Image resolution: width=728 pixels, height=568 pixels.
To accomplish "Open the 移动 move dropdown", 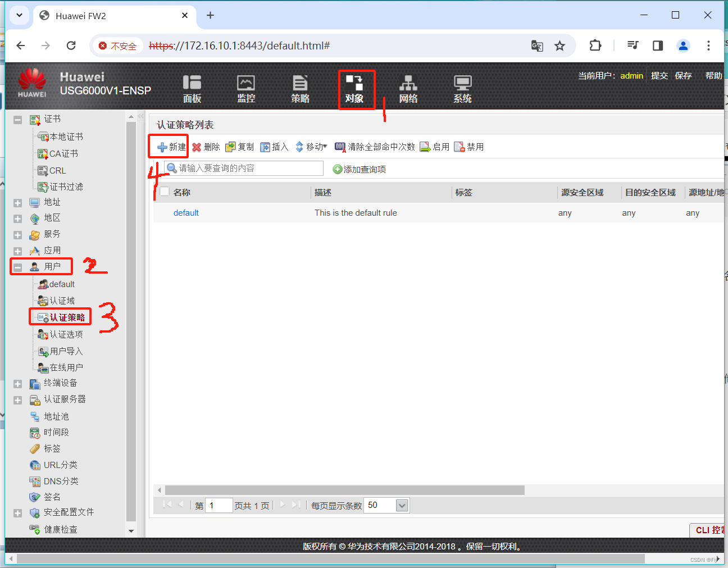I will [x=311, y=147].
